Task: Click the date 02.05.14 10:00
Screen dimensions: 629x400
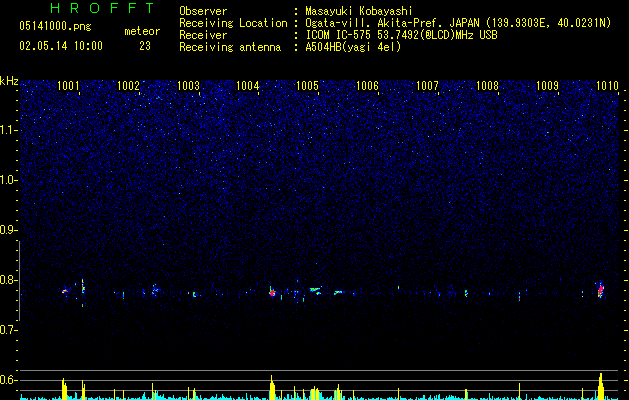Action: [61, 46]
